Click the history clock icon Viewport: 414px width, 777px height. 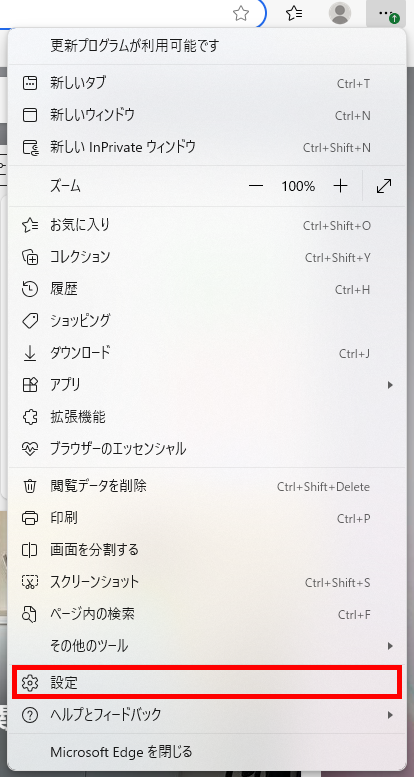[x=30, y=289]
